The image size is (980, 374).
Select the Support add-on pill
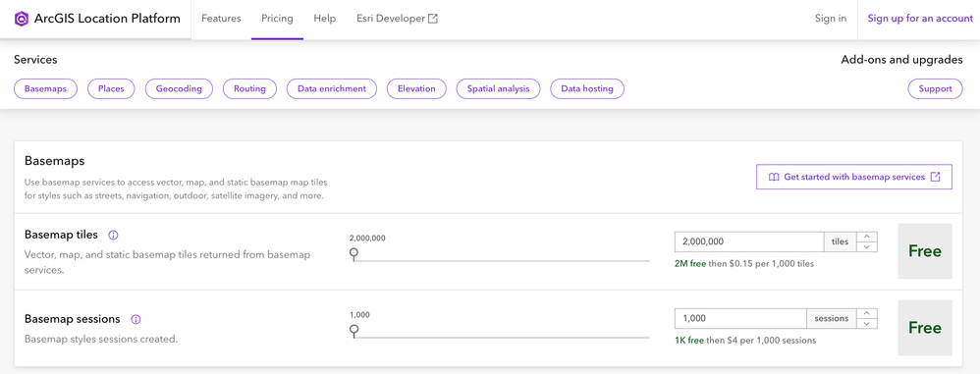[935, 88]
